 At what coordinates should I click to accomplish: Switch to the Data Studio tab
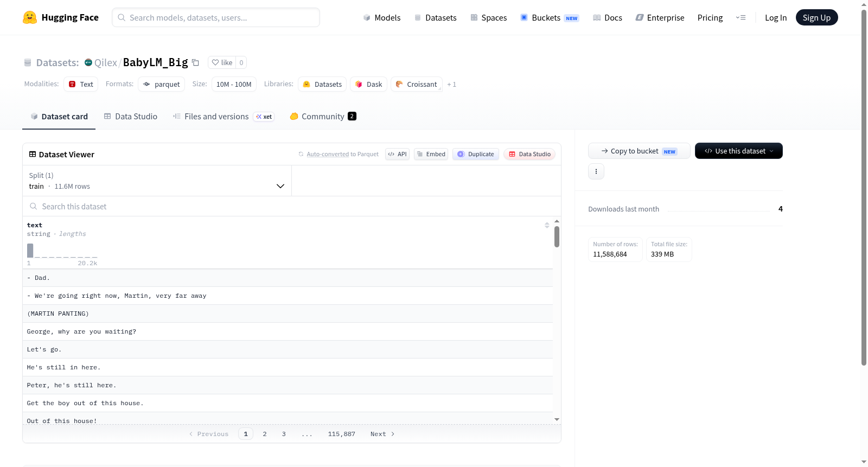click(x=131, y=117)
